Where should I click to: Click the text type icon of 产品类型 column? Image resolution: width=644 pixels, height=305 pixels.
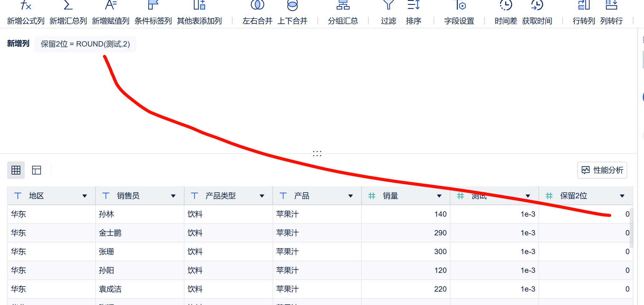[x=194, y=196]
